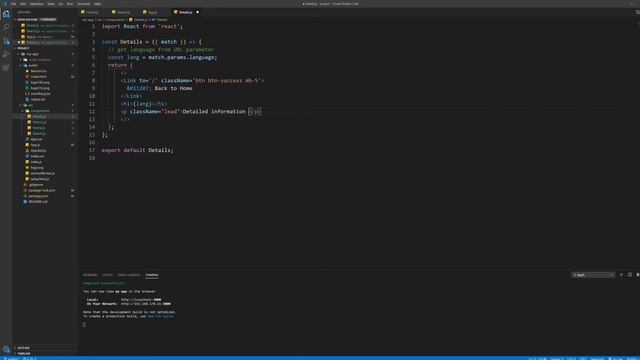
Task: Open the Explorer view in the activity bar
Action: click(6, 14)
